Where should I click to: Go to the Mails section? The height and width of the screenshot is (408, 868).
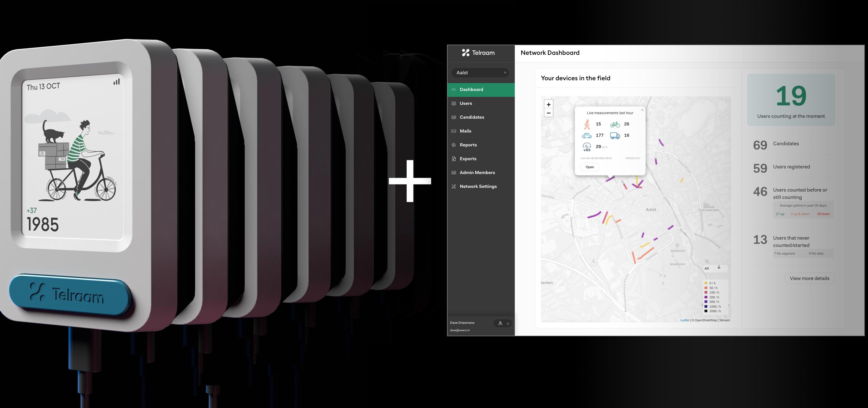click(x=481, y=131)
